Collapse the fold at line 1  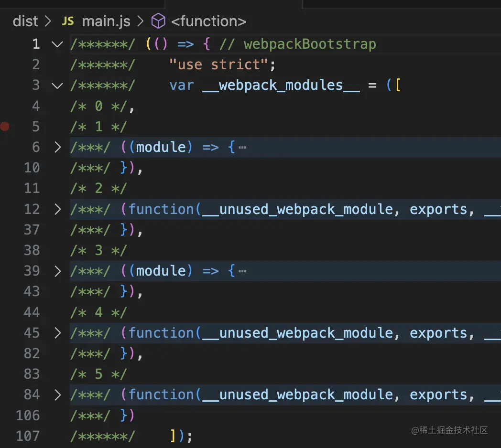pos(57,44)
